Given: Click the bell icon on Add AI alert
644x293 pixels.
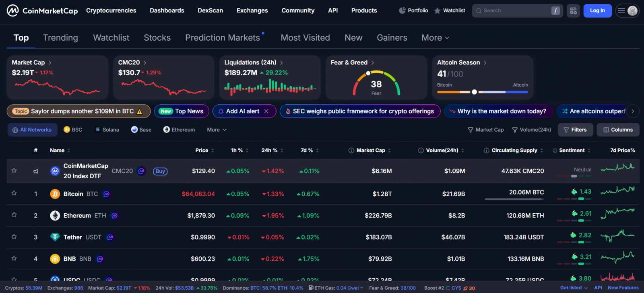Looking at the screenshot, I should pyautogui.click(x=221, y=111).
